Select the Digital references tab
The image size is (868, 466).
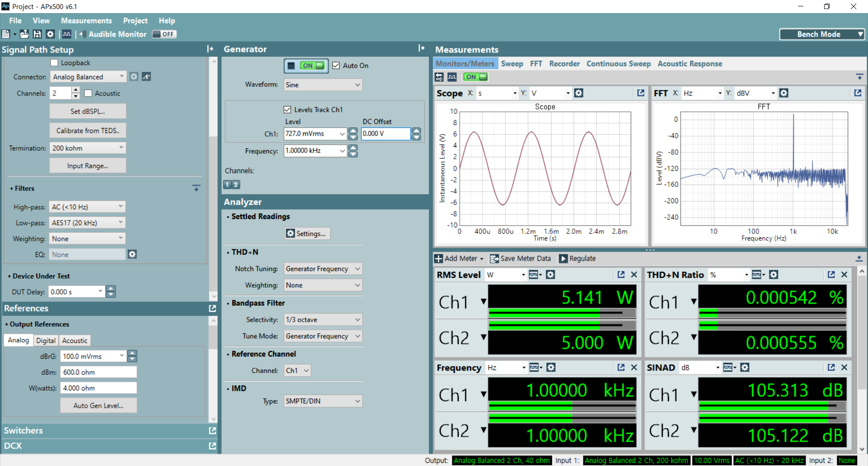pyautogui.click(x=46, y=340)
